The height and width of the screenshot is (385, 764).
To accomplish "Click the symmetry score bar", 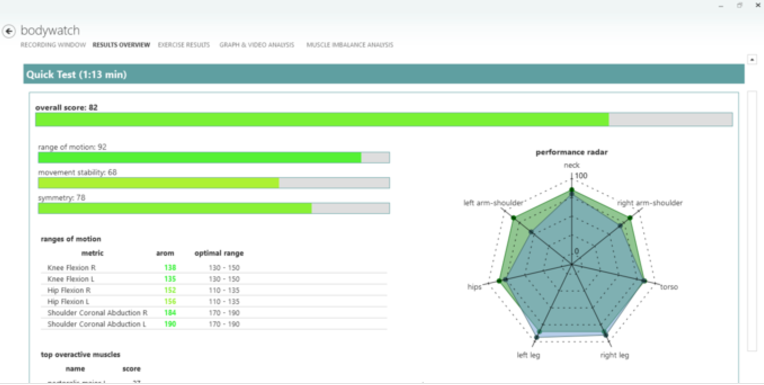I will point(214,208).
